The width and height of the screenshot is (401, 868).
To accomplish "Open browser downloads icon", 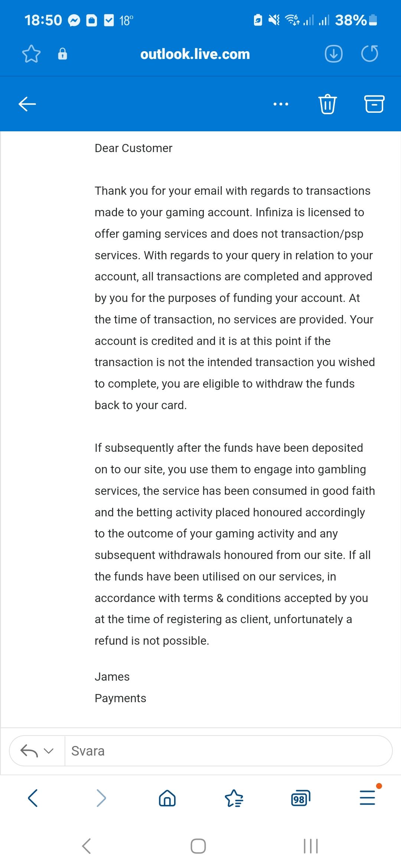I will [x=333, y=54].
